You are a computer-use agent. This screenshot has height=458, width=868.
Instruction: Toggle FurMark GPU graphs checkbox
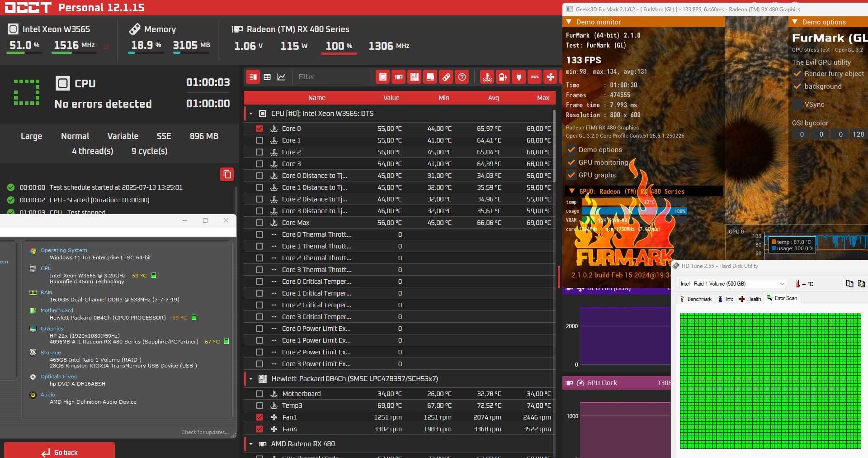[571, 175]
